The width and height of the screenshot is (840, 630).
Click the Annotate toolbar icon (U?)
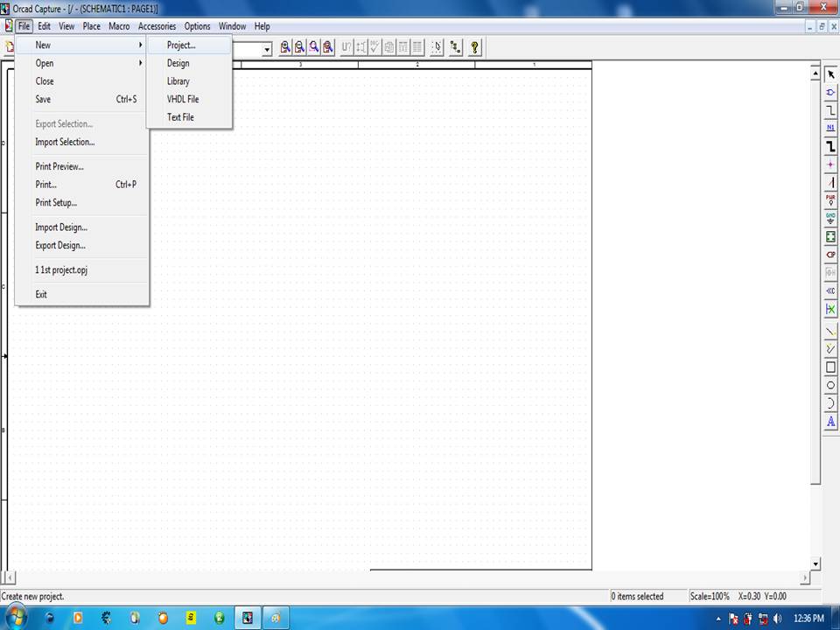coord(346,47)
